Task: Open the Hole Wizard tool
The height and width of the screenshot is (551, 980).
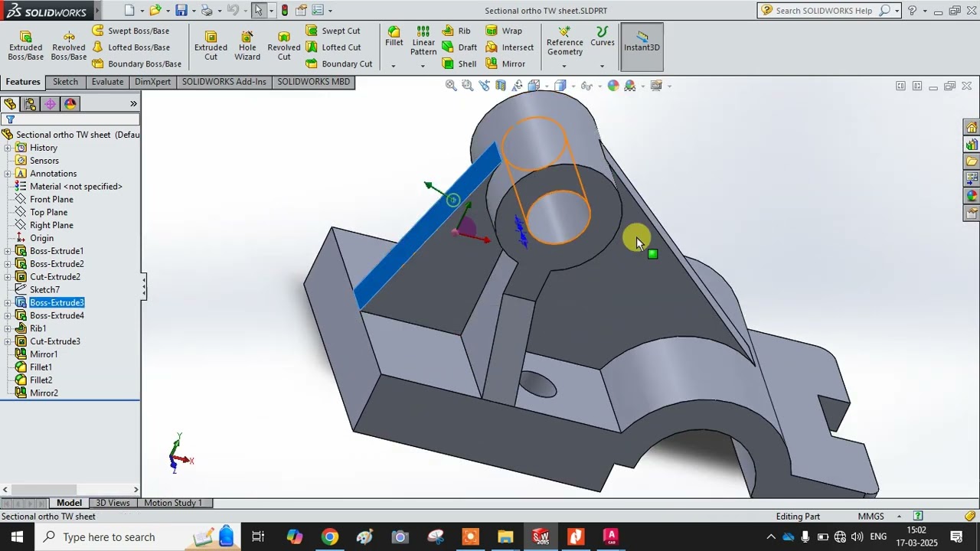Action: tap(247, 46)
